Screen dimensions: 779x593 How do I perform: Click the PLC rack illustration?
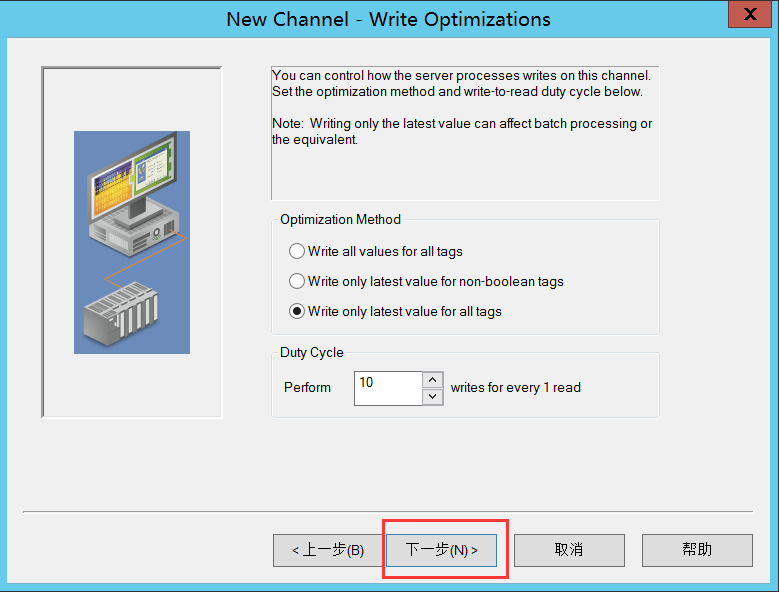click(x=120, y=312)
